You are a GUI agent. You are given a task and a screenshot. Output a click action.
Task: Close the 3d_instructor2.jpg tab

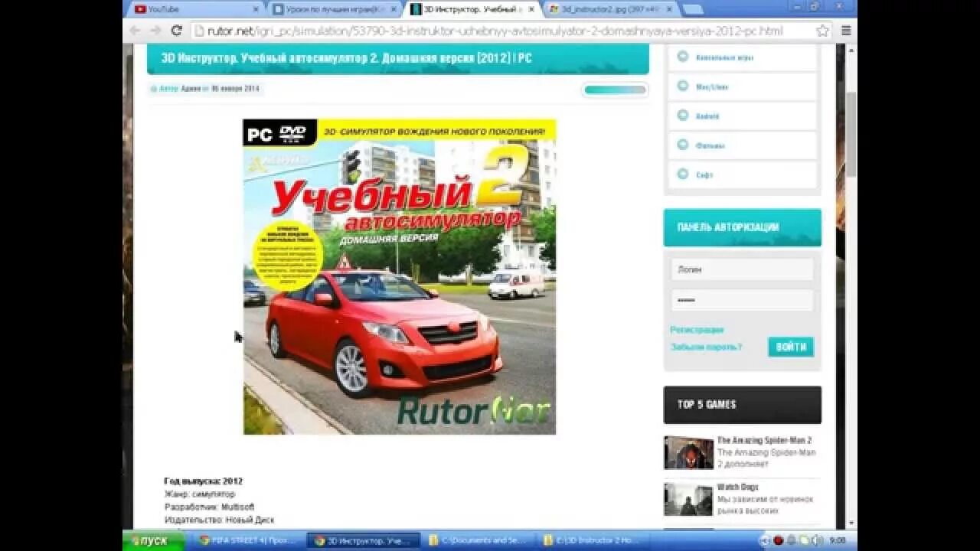tap(668, 9)
